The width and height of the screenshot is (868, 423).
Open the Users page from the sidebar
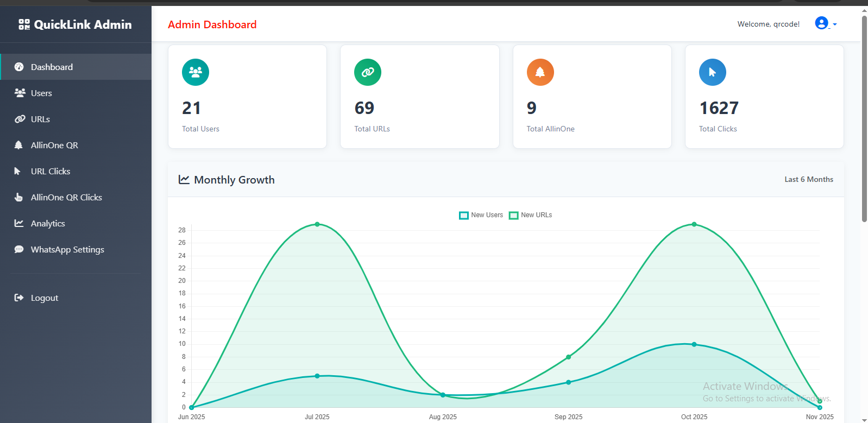(41, 93)
